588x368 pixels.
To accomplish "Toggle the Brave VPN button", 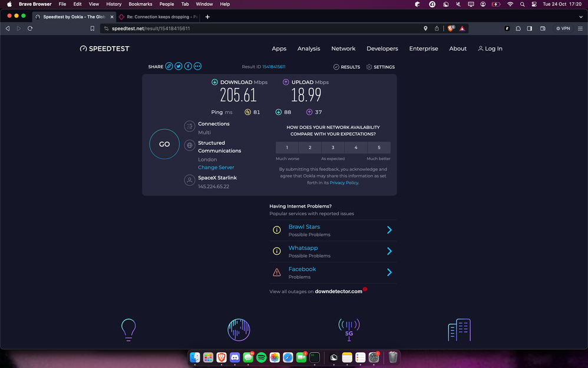I will (x=564, y=28).
